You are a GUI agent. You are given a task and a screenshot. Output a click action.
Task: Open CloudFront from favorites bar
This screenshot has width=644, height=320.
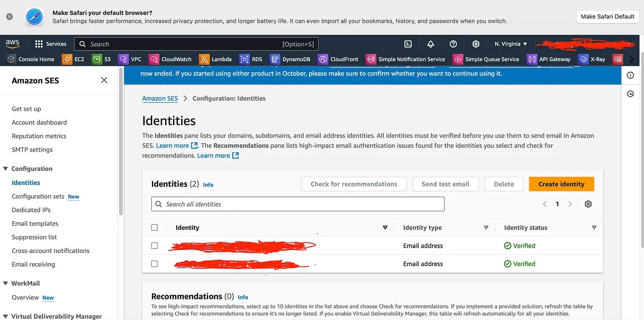[338, 59]
